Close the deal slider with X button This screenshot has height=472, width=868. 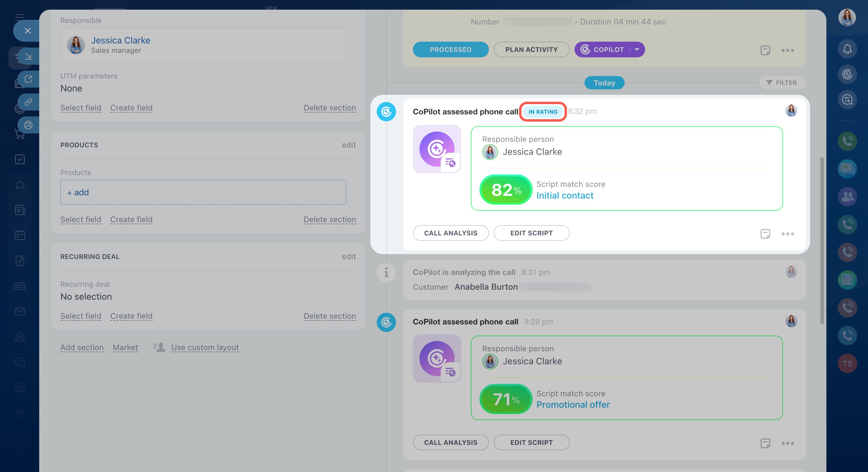28,31
